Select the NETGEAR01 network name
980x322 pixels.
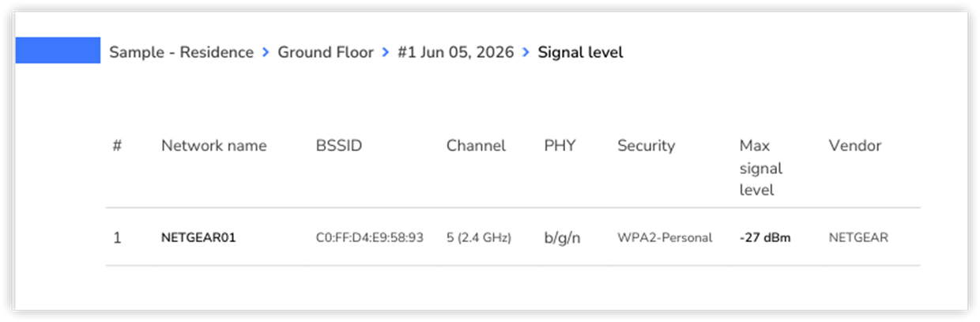coord(198,237)
